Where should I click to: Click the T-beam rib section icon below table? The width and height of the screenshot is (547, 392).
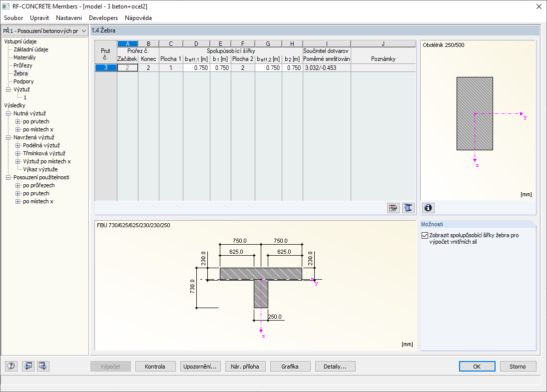[x=408, y=208]
